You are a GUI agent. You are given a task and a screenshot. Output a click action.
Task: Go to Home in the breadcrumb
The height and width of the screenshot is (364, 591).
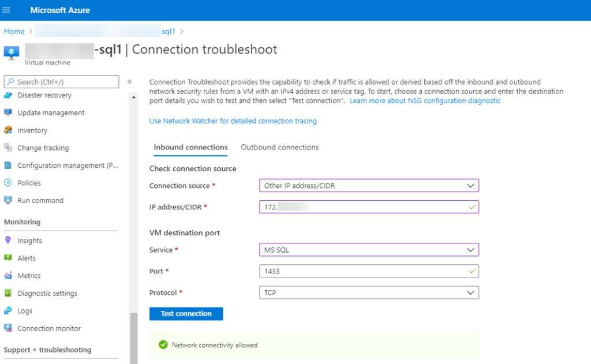click(x=14, y=31)
